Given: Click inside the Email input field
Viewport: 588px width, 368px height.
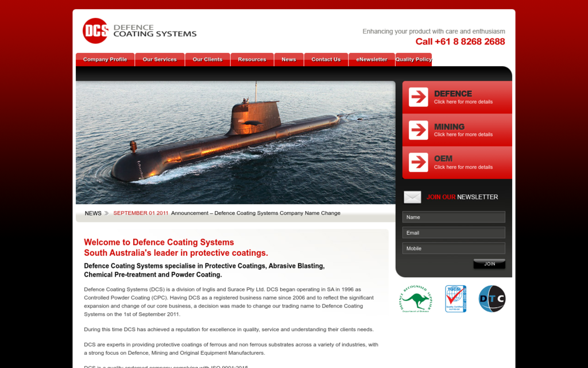Looking at the screenshot, I should tap(454, 232).
